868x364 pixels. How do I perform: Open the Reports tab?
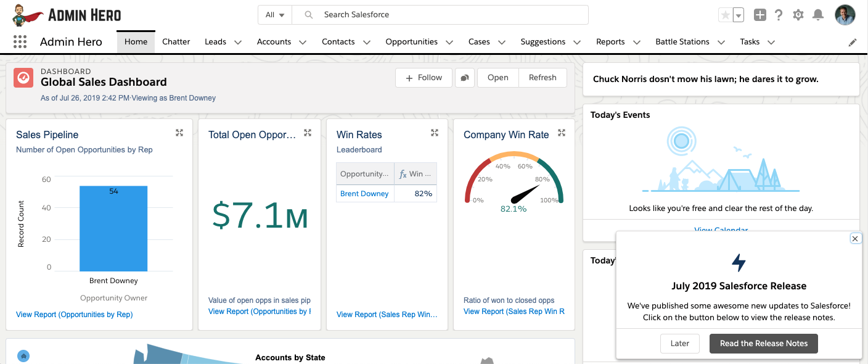(x=610, y=42)
